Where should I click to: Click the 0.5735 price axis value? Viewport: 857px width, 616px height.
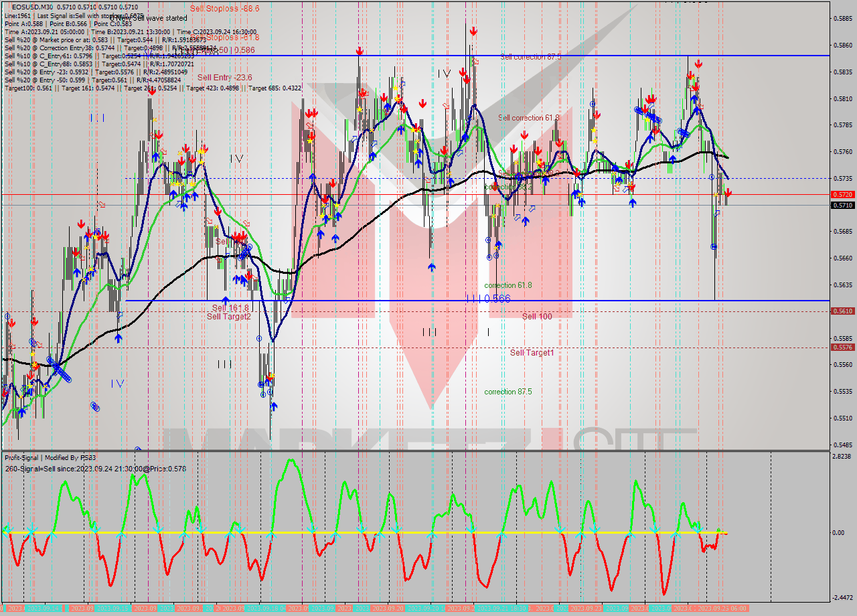842,179
